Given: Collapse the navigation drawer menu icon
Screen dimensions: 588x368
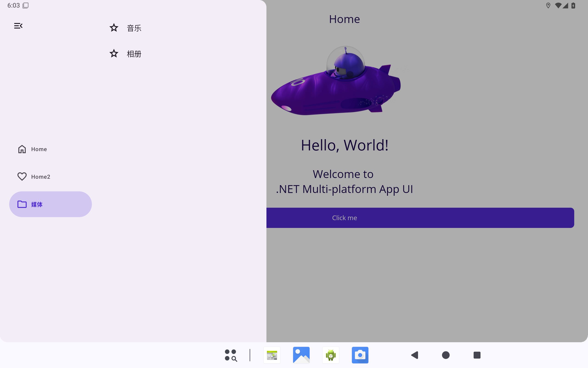Looking at the screenshot, I should coord(18,26).
